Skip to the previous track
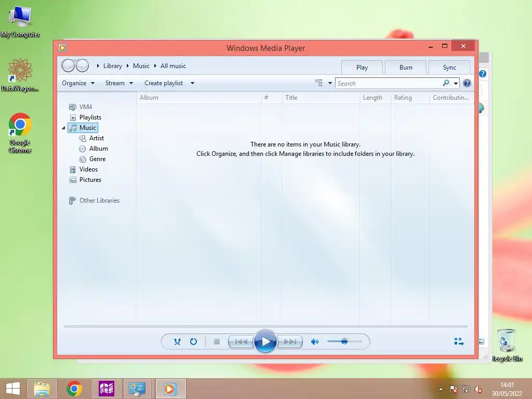Screen dimensions: 532x399 [241, 342]
